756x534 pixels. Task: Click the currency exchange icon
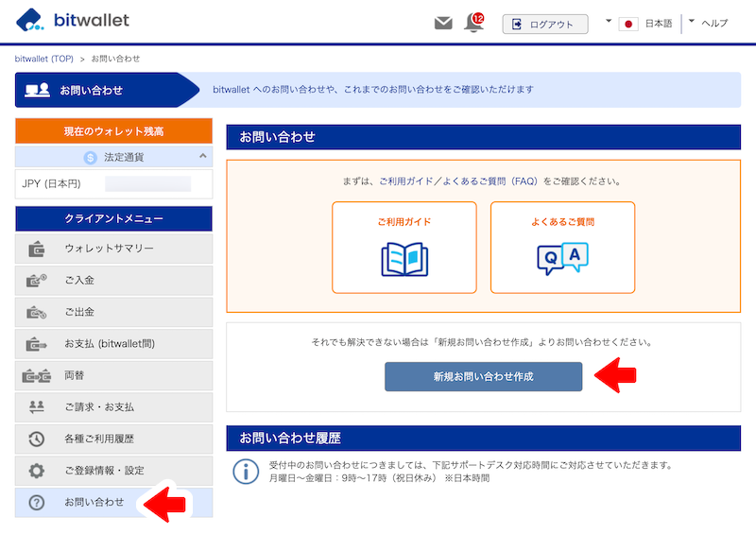coord(37,376)
